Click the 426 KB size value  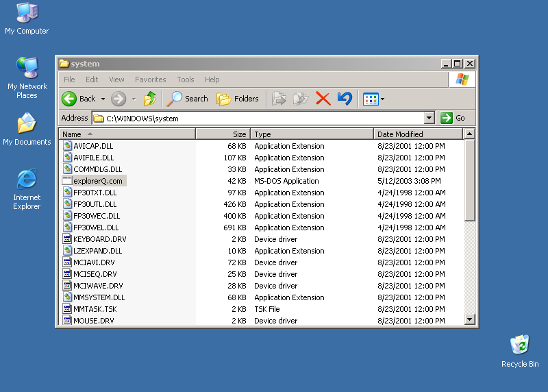[x=234, y=204]
